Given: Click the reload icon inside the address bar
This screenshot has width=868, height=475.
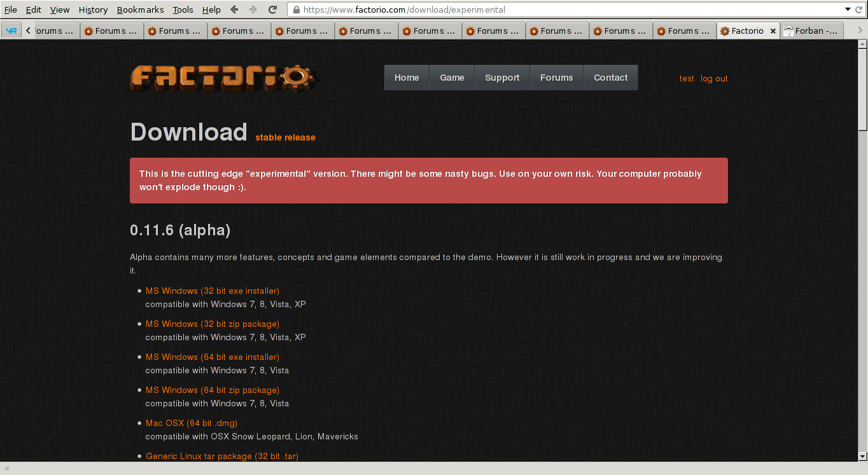Looking at the screenshot, I should pyautogui.click(x=859, y=10).
